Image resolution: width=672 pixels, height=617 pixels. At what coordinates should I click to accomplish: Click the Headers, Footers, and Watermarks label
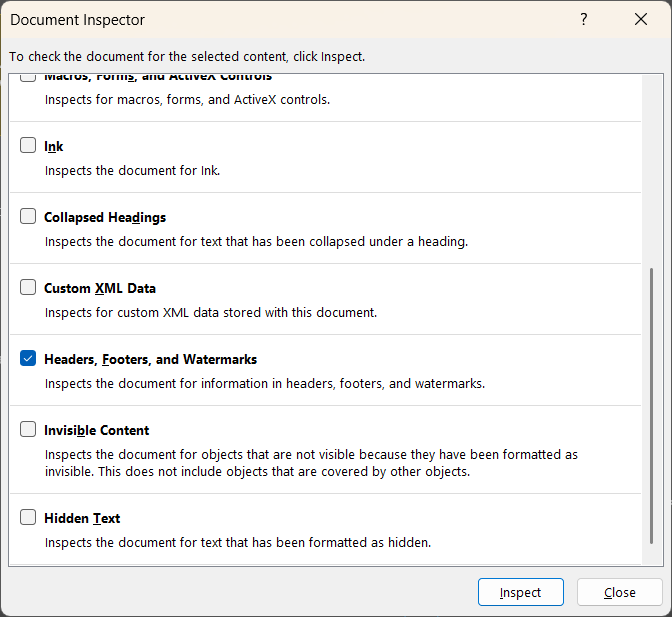[150, 359]
